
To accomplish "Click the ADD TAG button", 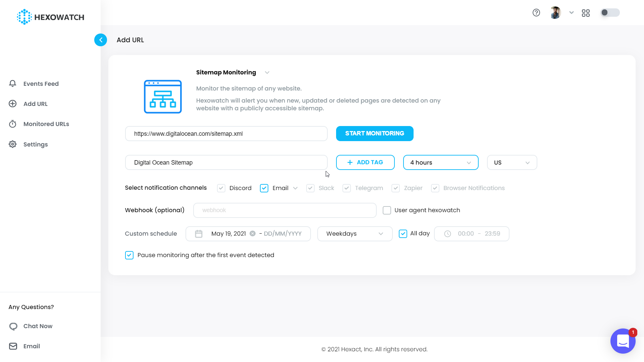I will [x=365, y=163].
